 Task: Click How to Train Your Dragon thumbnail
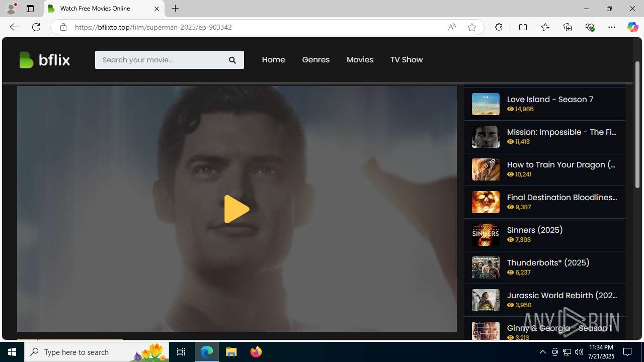[486, 169]
